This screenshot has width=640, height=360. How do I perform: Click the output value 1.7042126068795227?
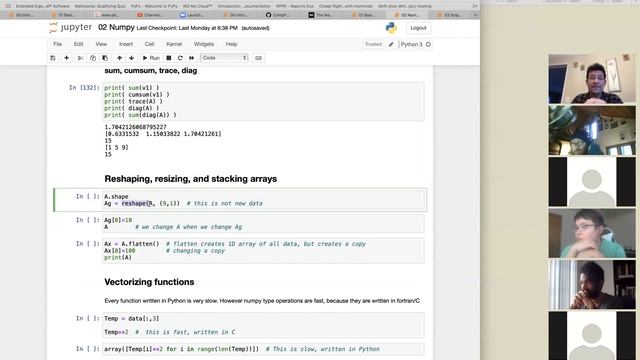point(135,127)
